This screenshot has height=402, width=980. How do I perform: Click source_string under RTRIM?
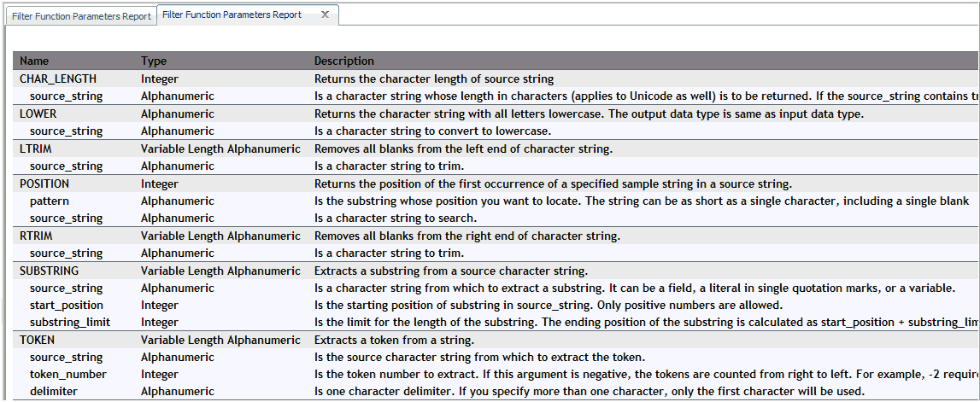(67, 253)
